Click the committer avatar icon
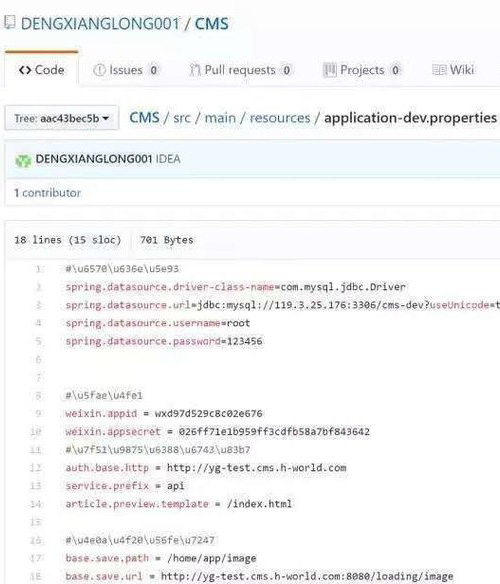 tap(23, 161)
